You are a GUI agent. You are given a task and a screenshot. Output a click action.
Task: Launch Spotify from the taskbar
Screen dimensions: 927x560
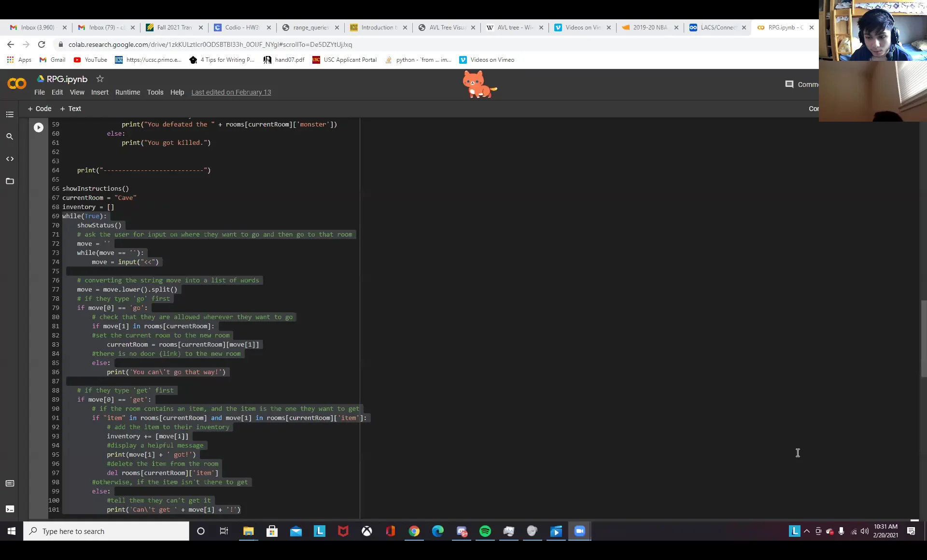coord(485,531)
